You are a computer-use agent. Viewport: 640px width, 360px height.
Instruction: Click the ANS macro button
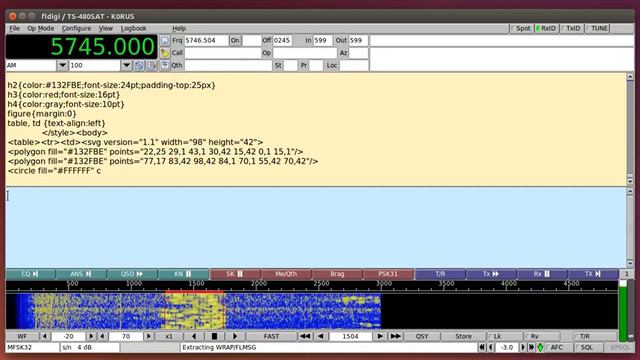coord(81,274)
